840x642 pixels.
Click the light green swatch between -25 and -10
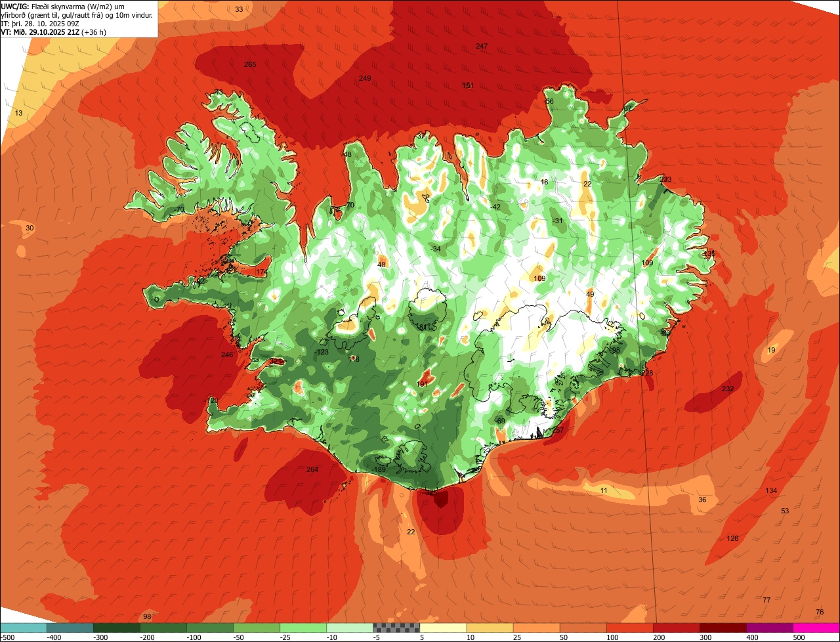point(303,628)
